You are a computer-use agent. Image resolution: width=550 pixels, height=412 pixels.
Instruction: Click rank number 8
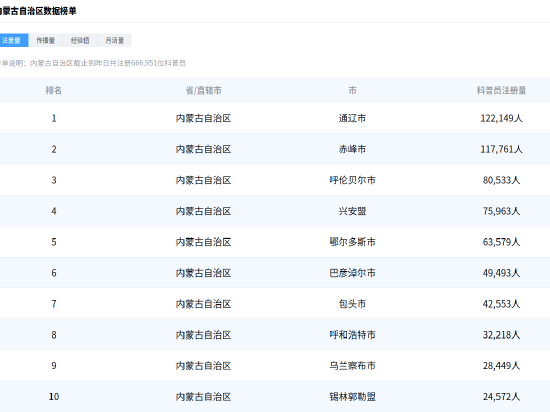tap(54, 335)
